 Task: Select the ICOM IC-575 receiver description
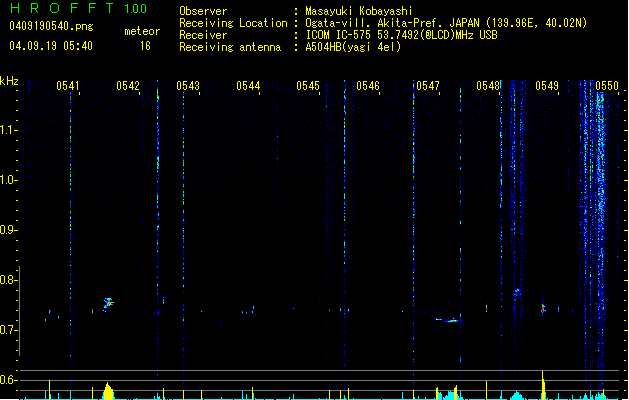click(x=402, y=35)
